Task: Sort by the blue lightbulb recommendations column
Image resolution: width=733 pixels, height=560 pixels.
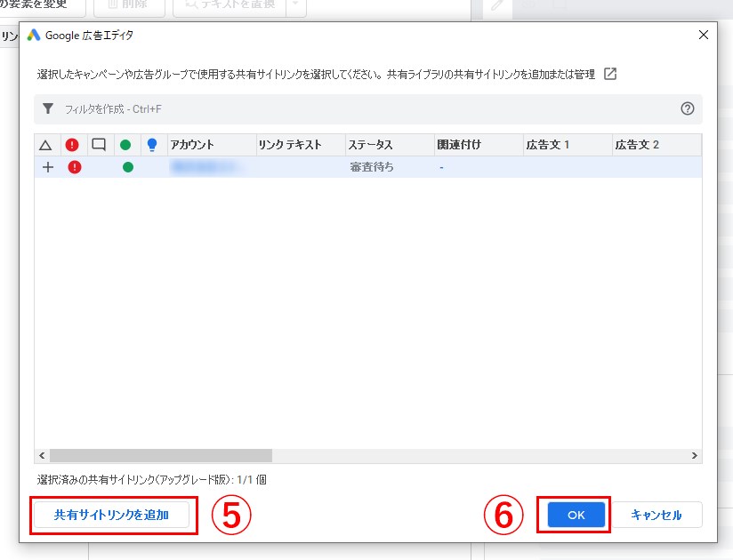Action: tap(152, 145)
